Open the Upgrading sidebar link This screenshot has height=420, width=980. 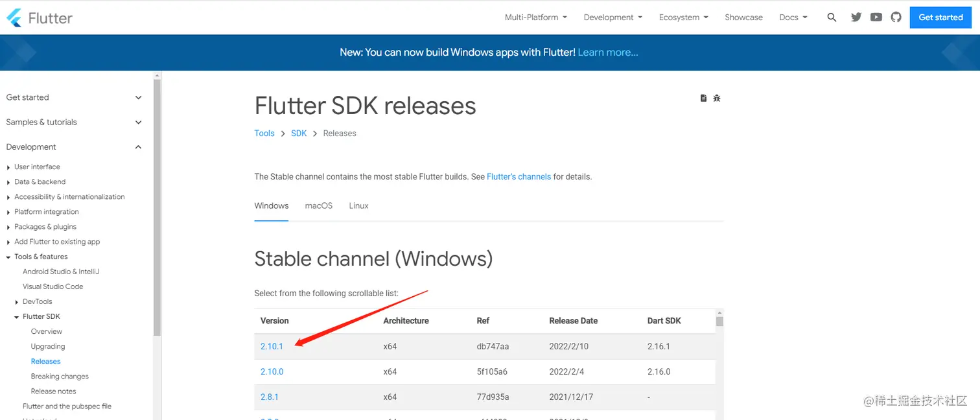[48, 346]
